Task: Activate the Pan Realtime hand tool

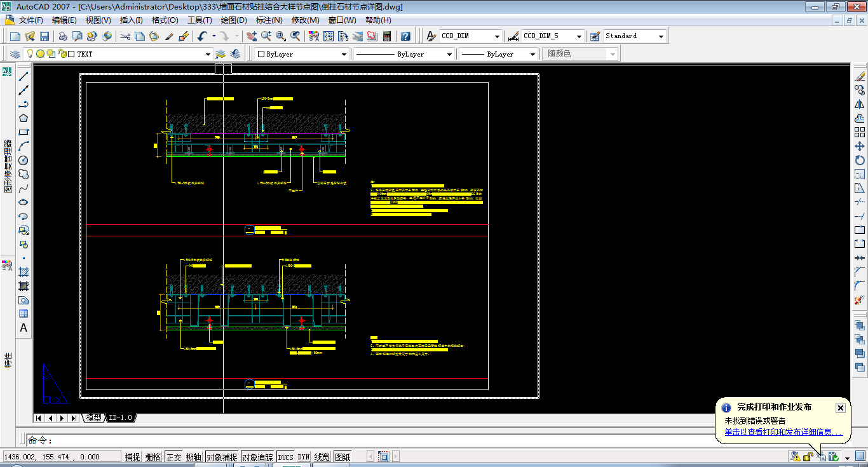Action: [x=252, y=36]
